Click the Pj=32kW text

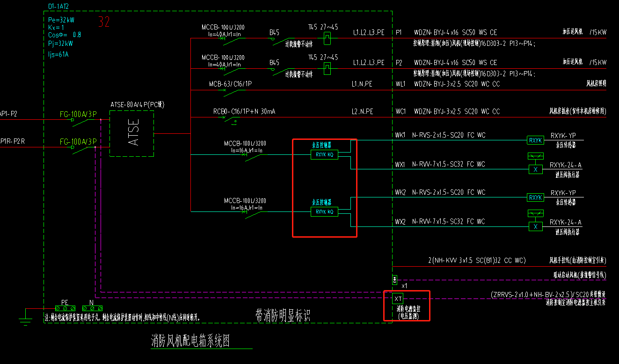(x=60, y=44)
